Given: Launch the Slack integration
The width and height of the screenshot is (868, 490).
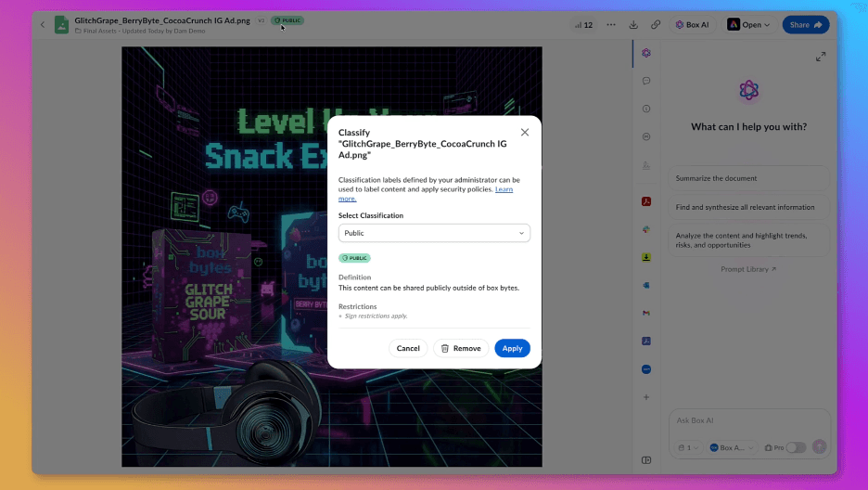Looking at the screenshot, I should pyautogui.click(x=646, y=229).
